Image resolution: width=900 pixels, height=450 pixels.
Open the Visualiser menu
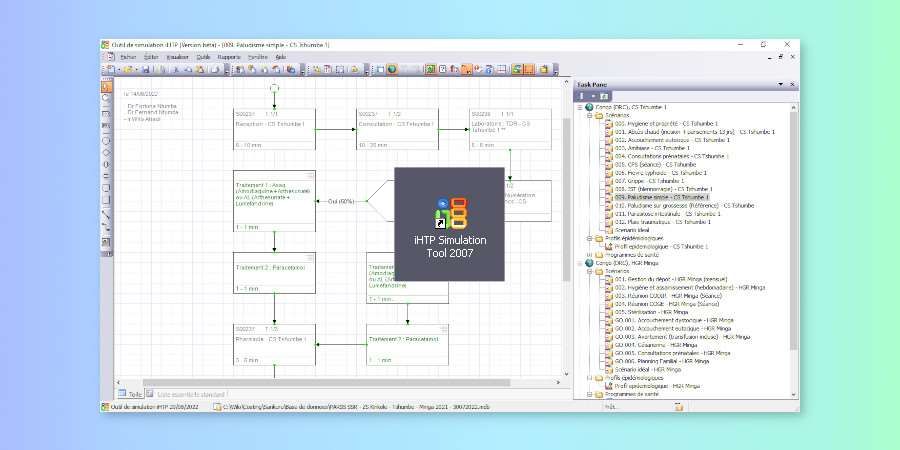tap(177, 57)
